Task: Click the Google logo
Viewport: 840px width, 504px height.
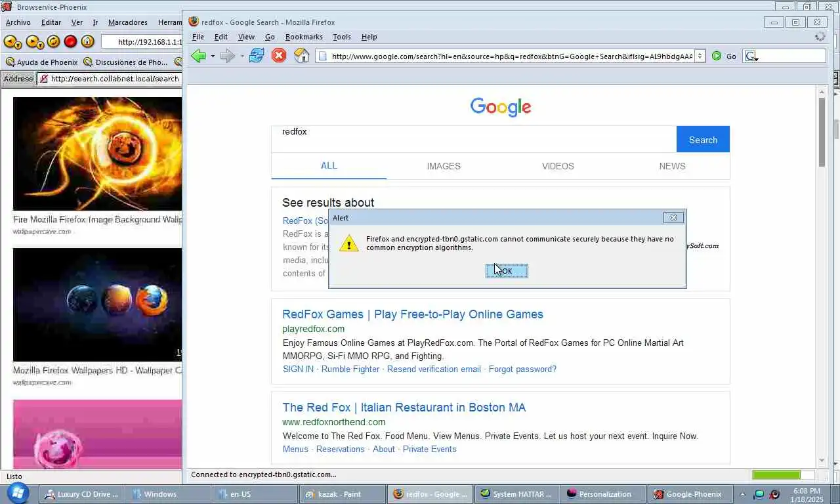Action: pos(501,107)
